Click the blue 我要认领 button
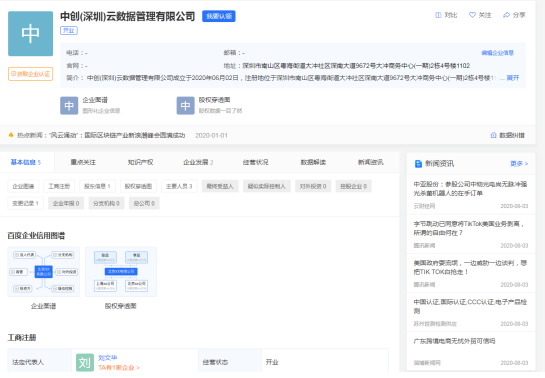This screenshot has width=545, height=378. click(219, 16)
